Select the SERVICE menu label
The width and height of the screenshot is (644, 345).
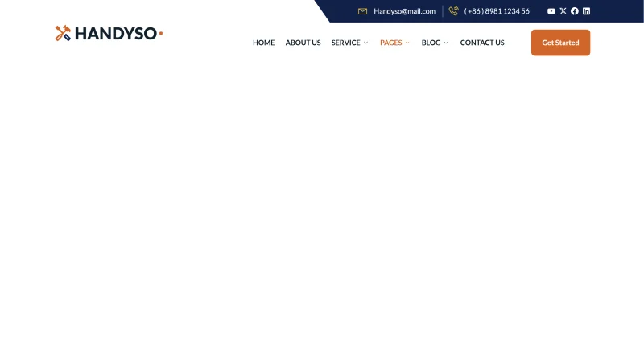tap(346, 43)
